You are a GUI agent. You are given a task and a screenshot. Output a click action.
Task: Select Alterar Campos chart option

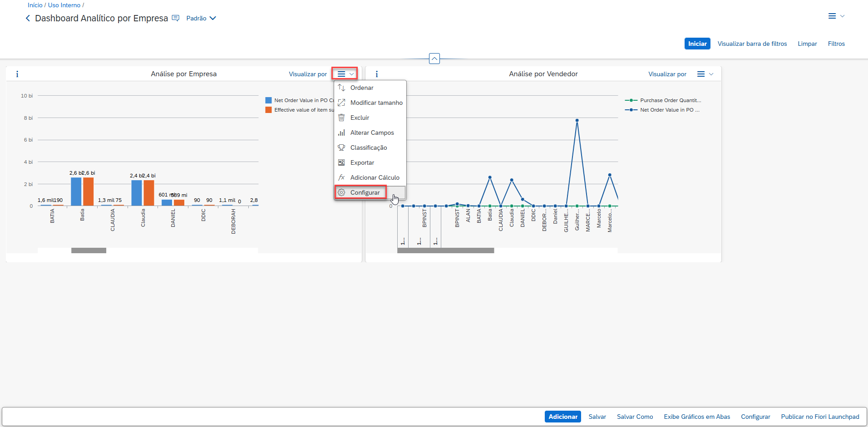point(372,133)
